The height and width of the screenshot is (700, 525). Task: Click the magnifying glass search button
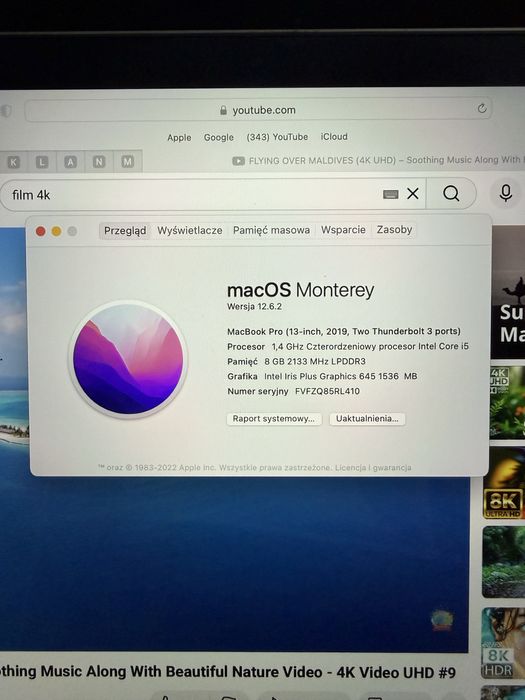click(451, 193)
